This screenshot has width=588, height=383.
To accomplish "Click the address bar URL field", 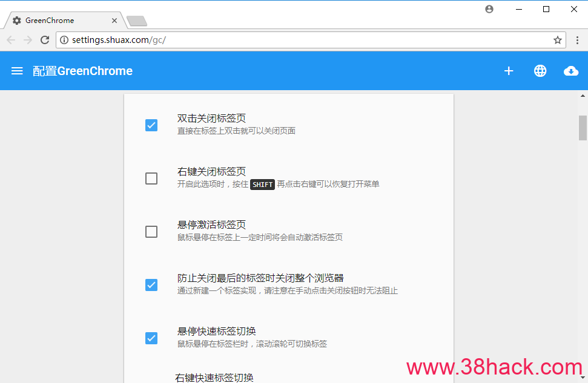I will (303, 40).
